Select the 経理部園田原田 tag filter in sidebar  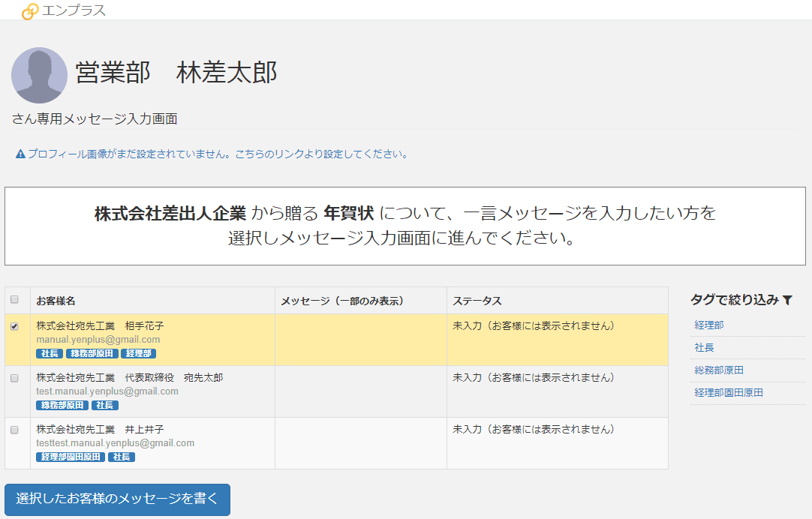pos(728,393)
